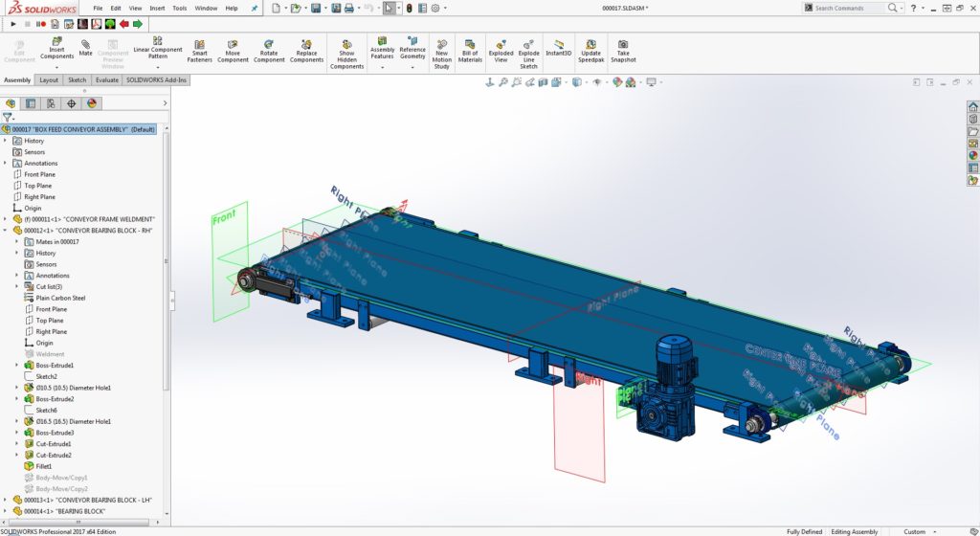
Task: Switch to the Layout tab
Action: pos(49,80)
